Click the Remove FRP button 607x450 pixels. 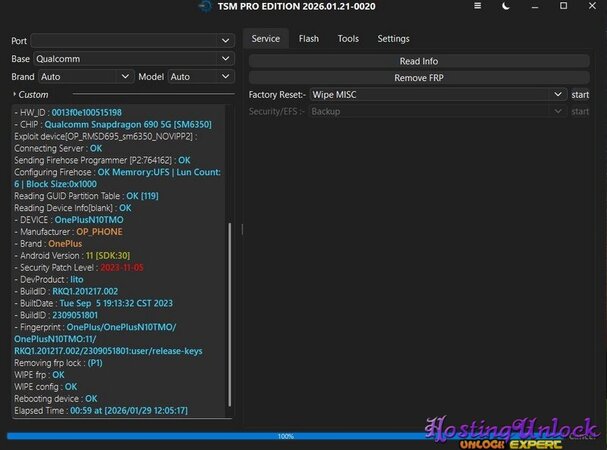point(418,77)
